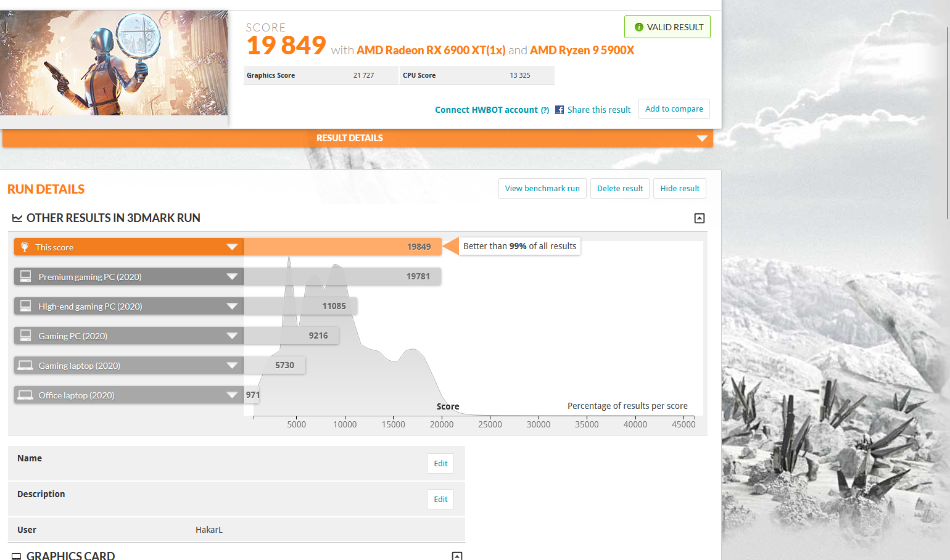This screenshot has width=950, height=560.
Task: Click the desktop icon for Gaming PC (2020)
Action: pyautogui.click(x=26, y=336)
